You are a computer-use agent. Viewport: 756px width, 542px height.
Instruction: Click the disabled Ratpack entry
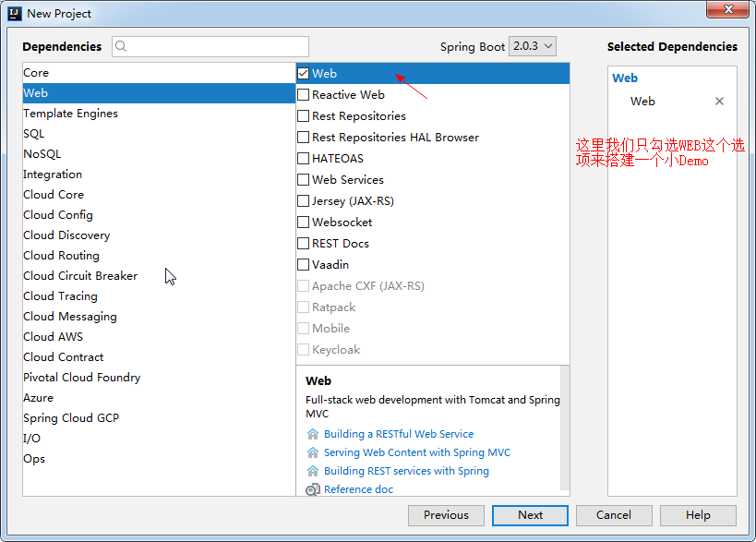point(433,307)
